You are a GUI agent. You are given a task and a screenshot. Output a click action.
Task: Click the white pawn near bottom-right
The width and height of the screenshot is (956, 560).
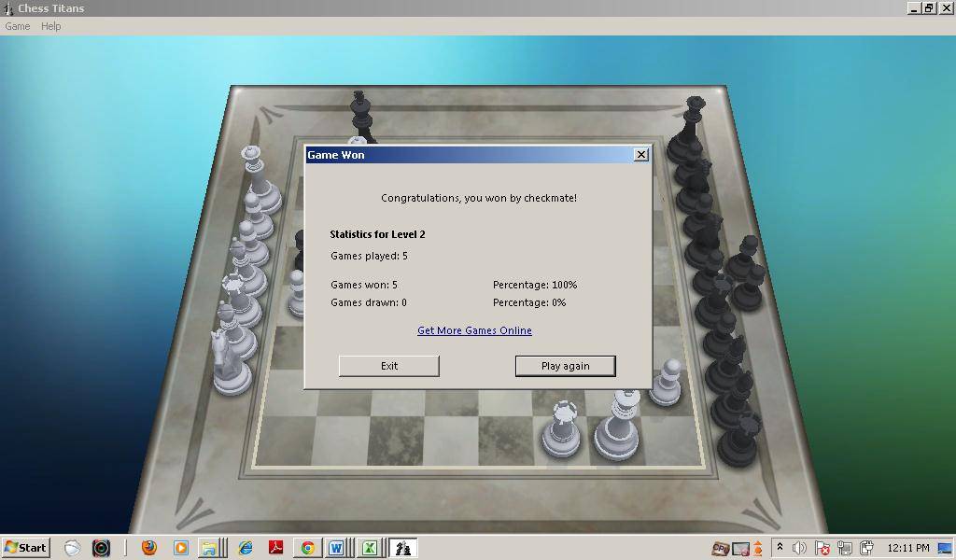pos(666,384)
